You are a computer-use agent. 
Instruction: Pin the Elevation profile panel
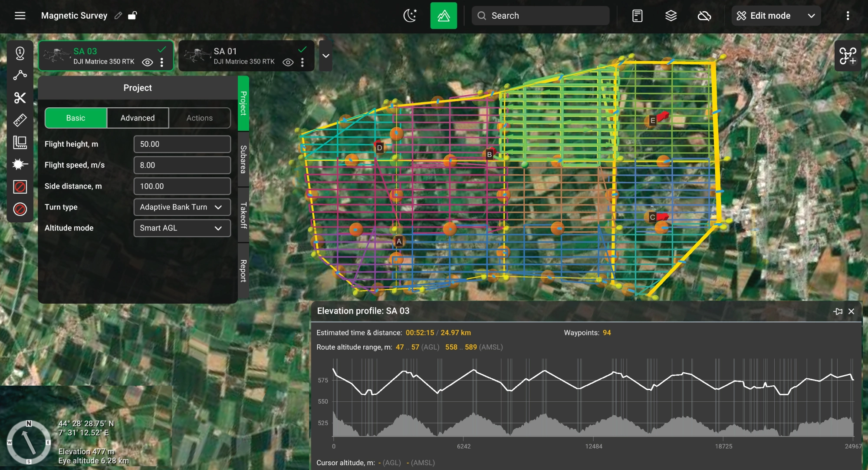(838, 311)
